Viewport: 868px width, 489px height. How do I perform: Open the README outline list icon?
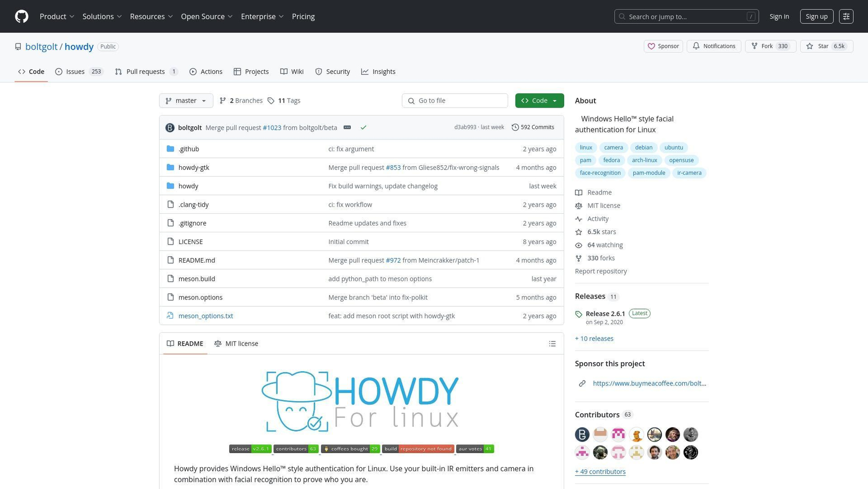553,344
